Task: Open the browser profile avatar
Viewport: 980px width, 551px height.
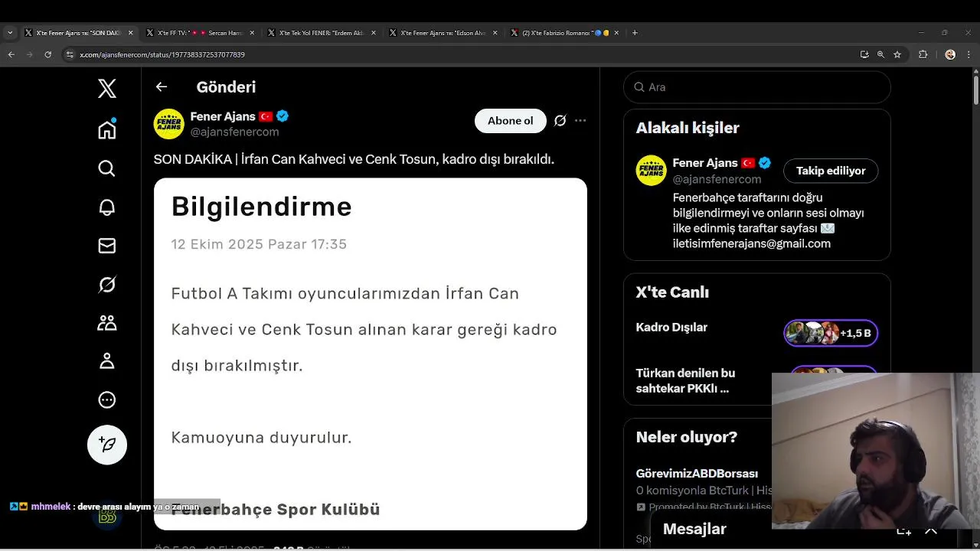Action: click(950, 54)
